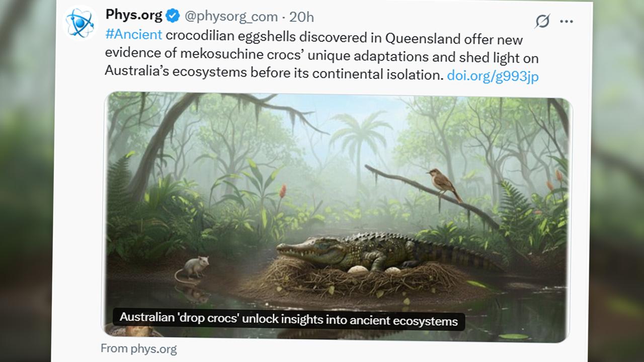Click the red flower left of the crocodile

[x=283, y=191]
